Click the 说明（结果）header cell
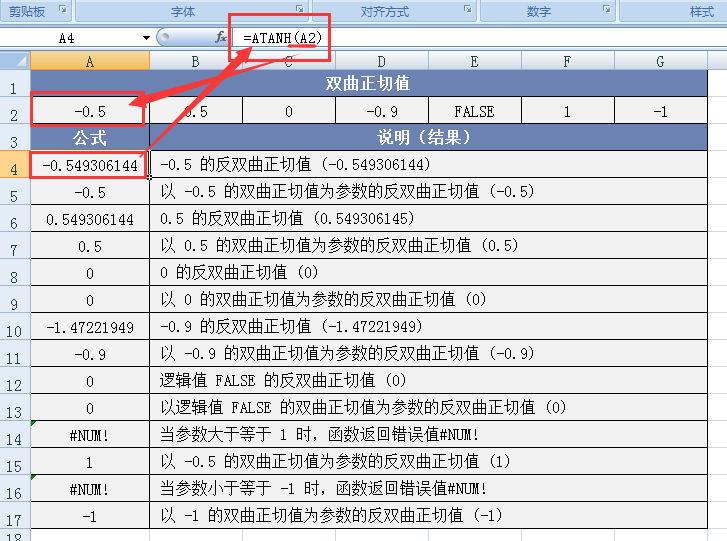This screenshot has width=727, height=541. coord(428,138)
